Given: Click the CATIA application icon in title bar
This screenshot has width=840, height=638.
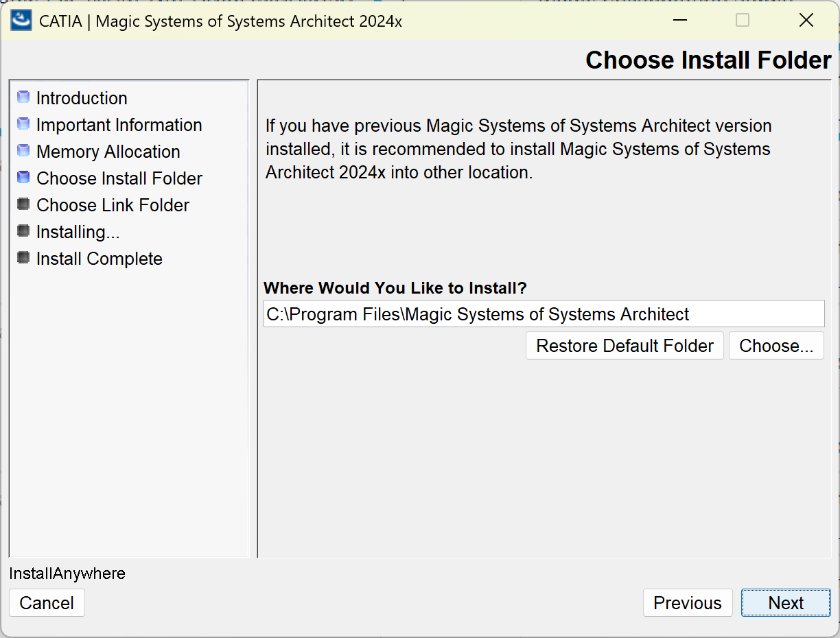Looking at the screenshot, I should pyautogui.click(x=21, y=21).
